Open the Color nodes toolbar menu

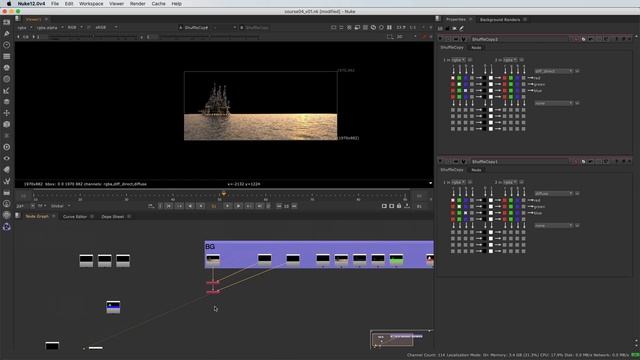7,68
